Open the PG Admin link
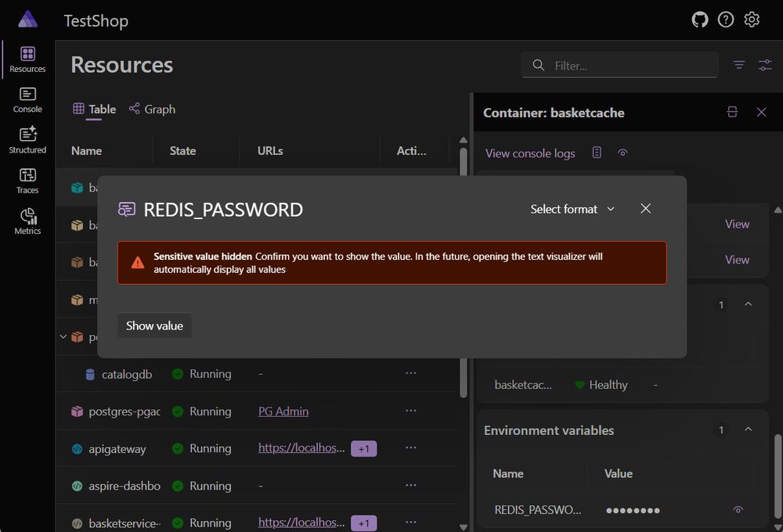783x532 pixels. [x=283, y=412]
